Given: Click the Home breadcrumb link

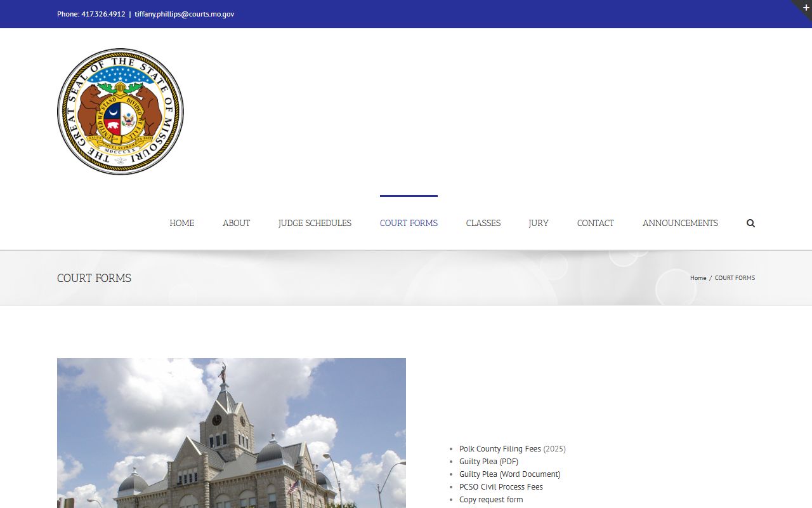Looking at the screenshot, I should [698, 278].
